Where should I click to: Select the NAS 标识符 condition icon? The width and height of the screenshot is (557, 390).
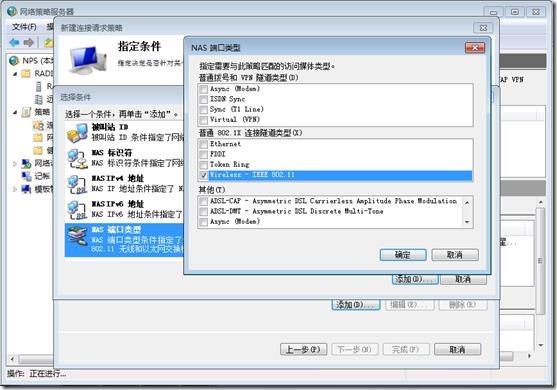(x=77, y=158)
